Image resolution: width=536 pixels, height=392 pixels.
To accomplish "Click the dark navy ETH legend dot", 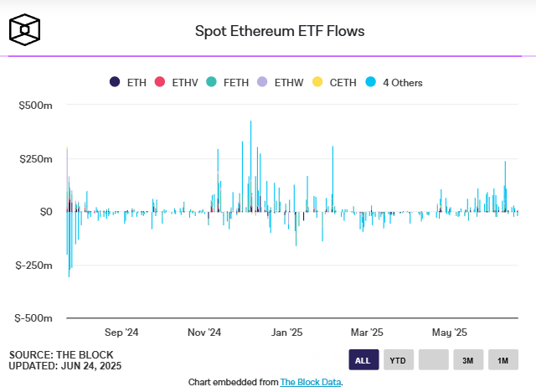I will pos(115,82).
